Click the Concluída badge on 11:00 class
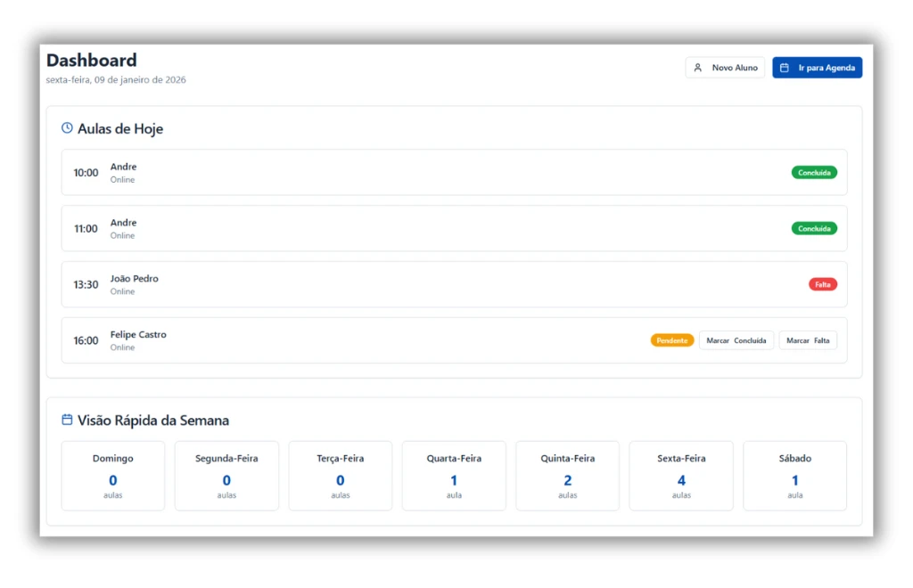 (x=813, y=229)
